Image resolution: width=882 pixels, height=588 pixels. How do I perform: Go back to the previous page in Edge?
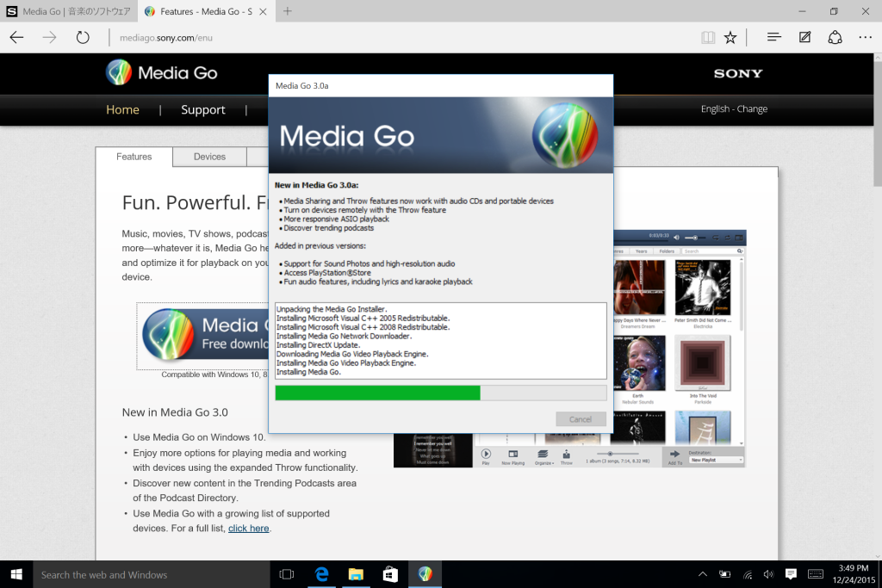pyautogui.click(x=17, y=38)
